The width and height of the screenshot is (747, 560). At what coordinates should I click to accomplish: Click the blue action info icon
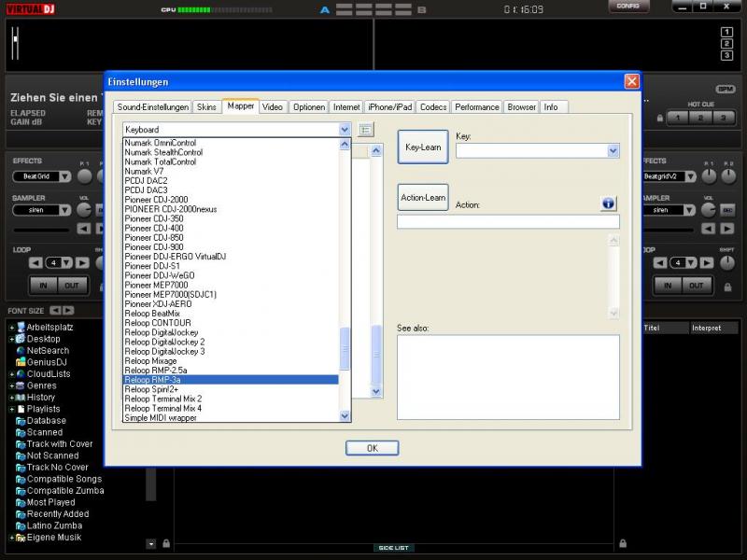click(x=608, y=203)
